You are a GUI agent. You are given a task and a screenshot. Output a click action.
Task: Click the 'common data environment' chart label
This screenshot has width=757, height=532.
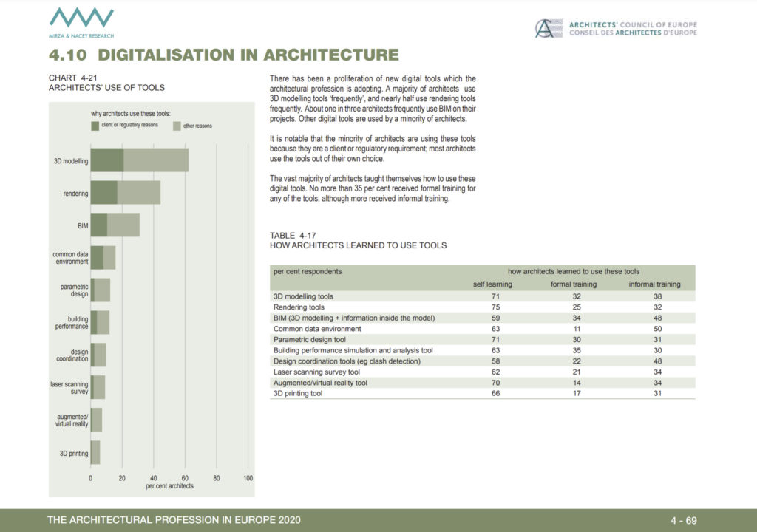(x=70, y=258)
